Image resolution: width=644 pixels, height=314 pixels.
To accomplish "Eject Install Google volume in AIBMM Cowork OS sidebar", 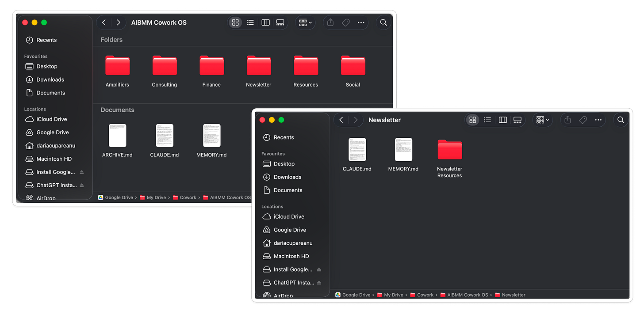I will pos(82,172).
